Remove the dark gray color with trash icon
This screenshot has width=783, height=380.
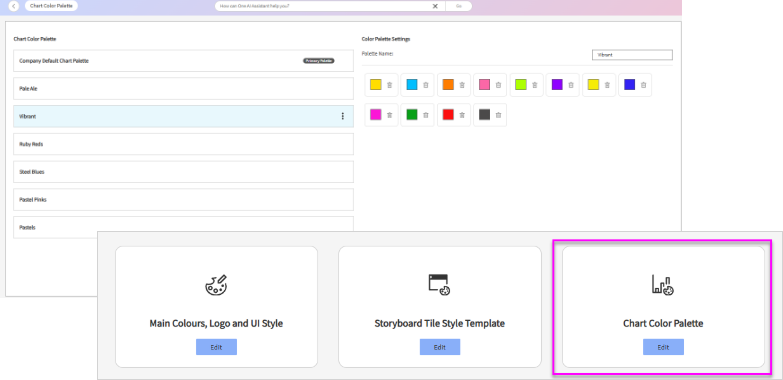[x=498, y=115]
